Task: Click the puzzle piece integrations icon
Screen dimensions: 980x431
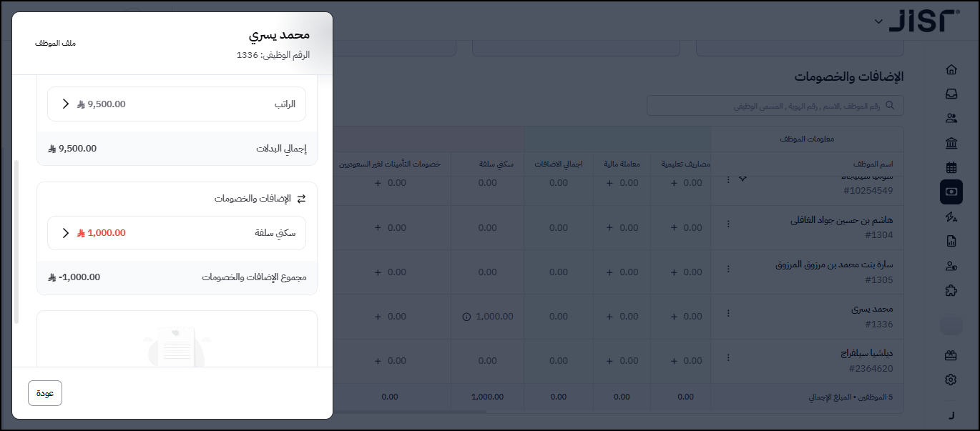Action: click(x=951, y=291)
